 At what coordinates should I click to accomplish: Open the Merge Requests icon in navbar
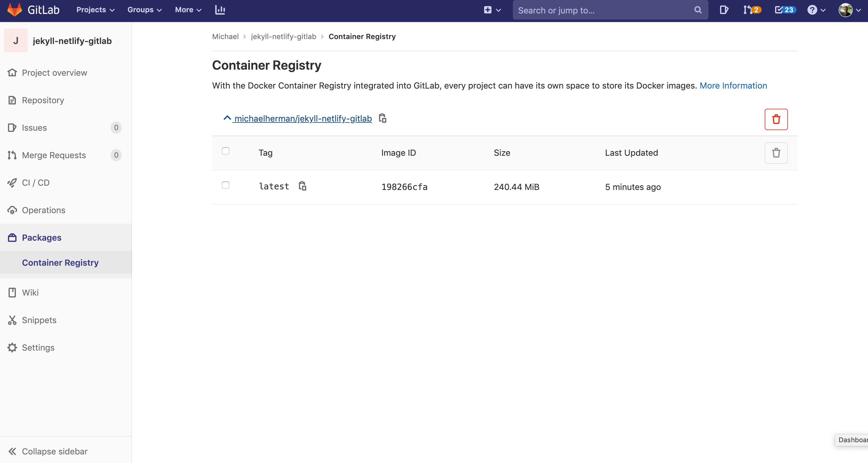(749, 10)
